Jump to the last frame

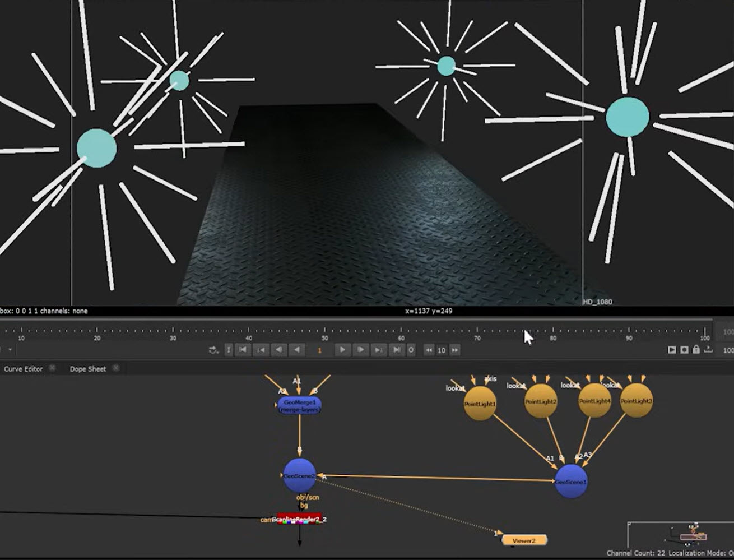(x=397, y=350)
